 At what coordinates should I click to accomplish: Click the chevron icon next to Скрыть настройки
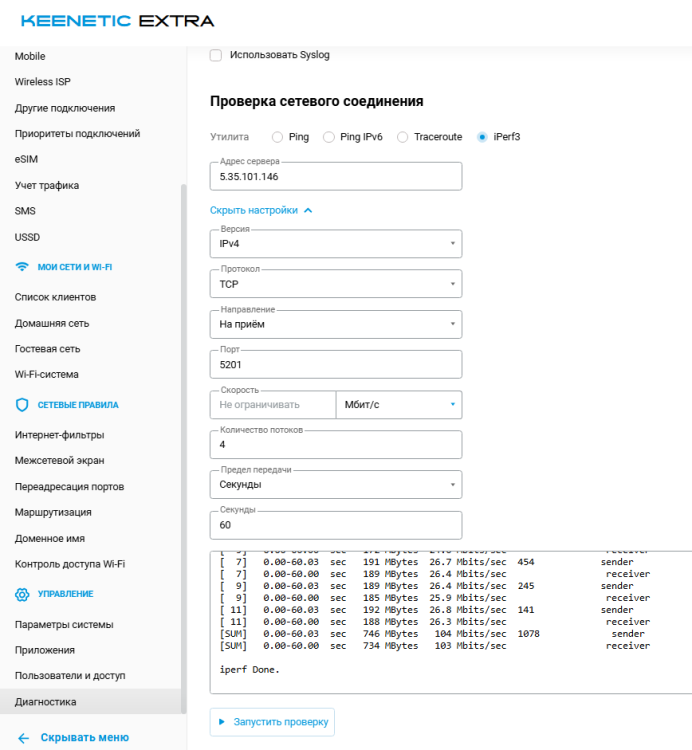click(x=308, y=210)
